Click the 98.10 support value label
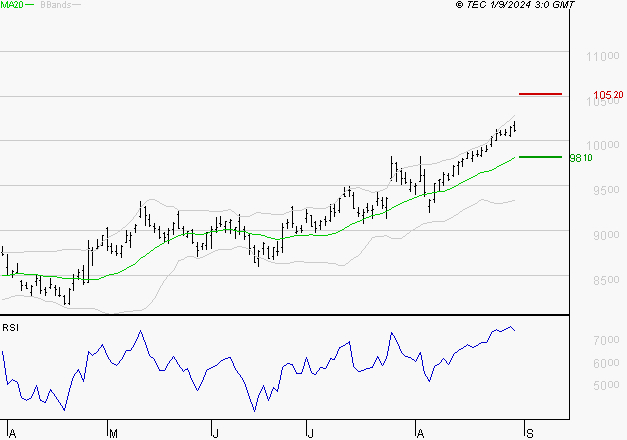Viewport: 627px width, 440px height. point(581,158)
